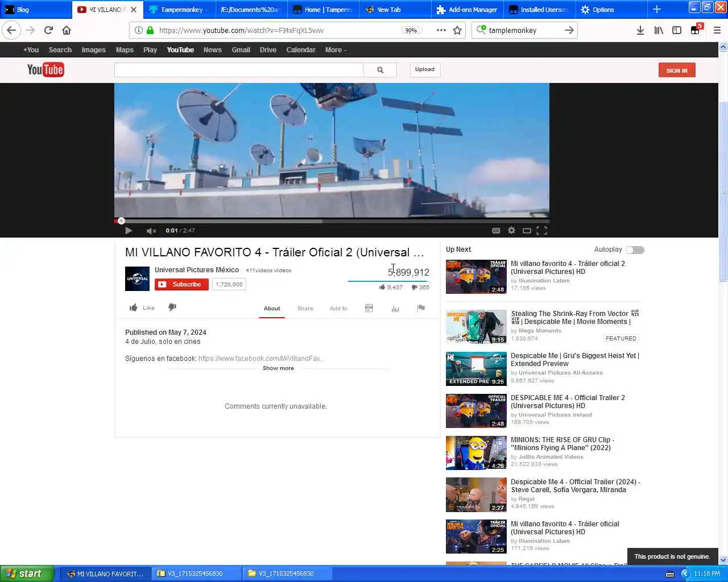
Task: Toggle the browser sidebar icon
Action: pyautogui.click(x=677, y=30)
